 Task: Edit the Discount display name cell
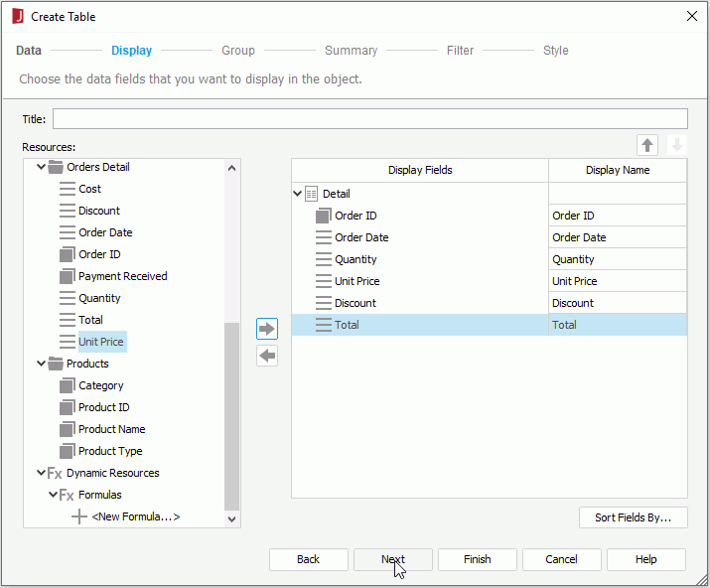coord(618,303)
